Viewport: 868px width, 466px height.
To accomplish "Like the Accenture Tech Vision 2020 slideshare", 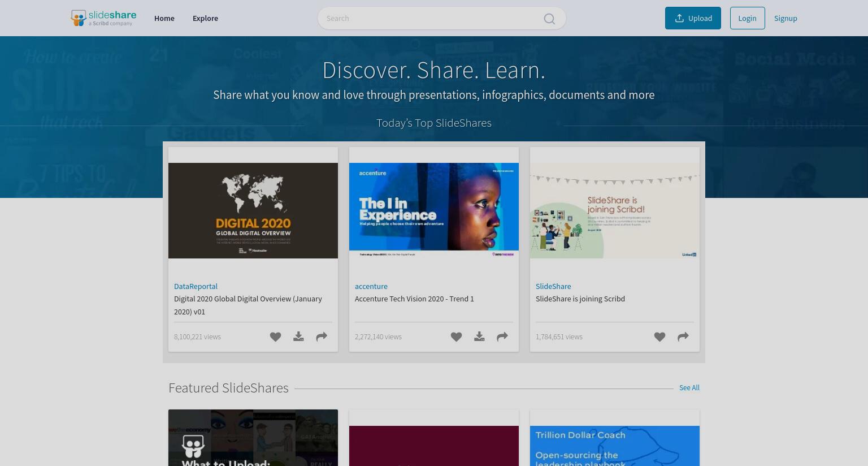I will point(456,337).
